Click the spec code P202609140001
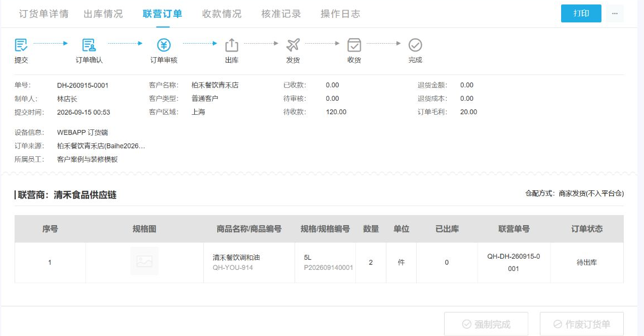The width and height of the screenshot is (644, 336). (x=329, y=268)
